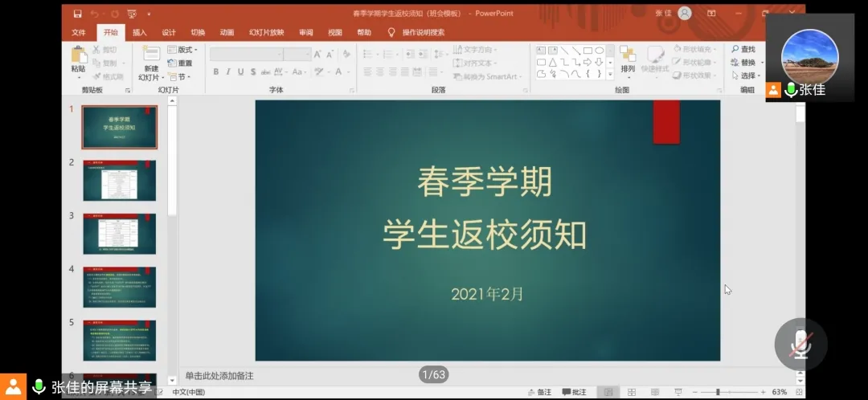Viewport: 868px width, 400px height.
Task: Open the Layout (版式) dropdown
Action: click(182, 50)
